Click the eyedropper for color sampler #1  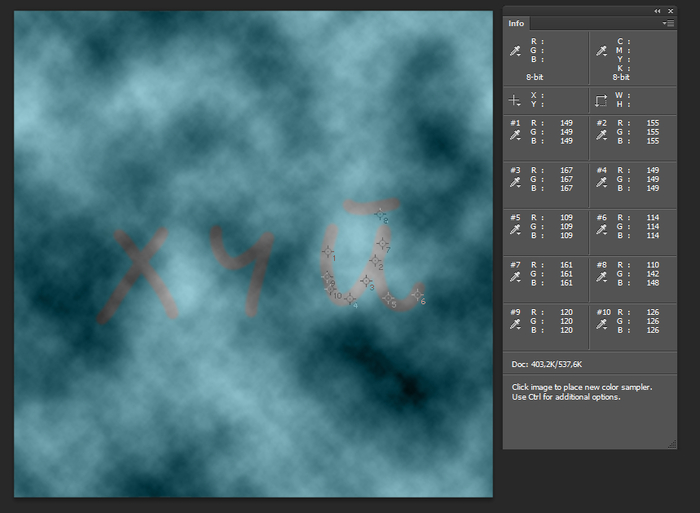(x=516, y=139)
